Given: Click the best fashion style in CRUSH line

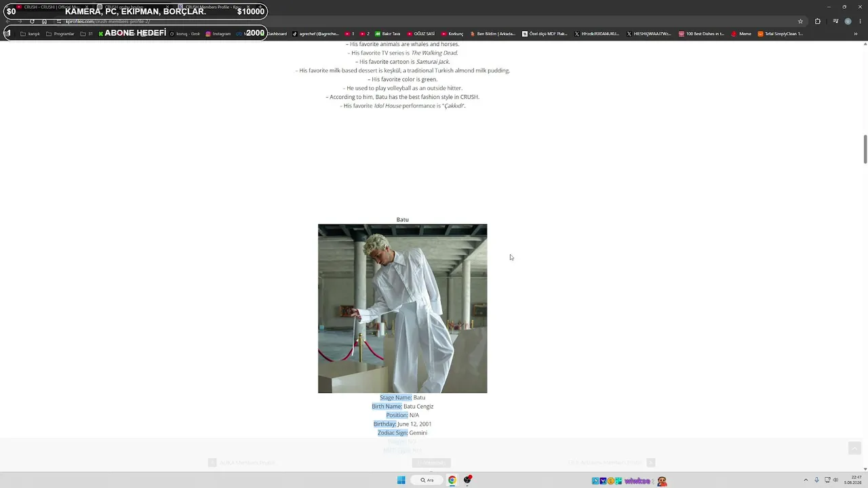Looking at the screenshot, I should [402, 97].
